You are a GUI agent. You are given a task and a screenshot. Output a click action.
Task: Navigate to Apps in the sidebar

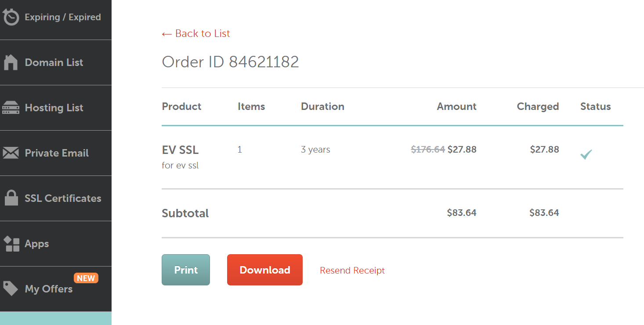37,244
